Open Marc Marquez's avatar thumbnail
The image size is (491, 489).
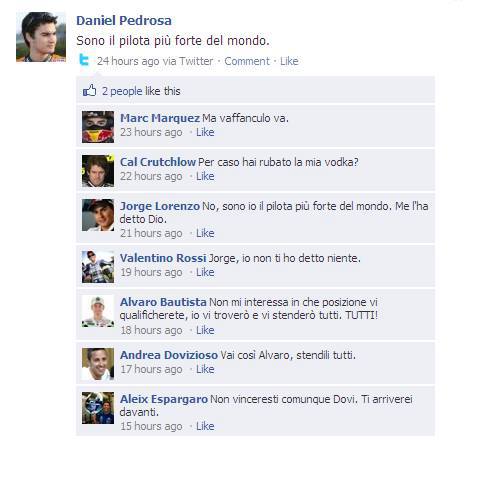coord(98,127)
